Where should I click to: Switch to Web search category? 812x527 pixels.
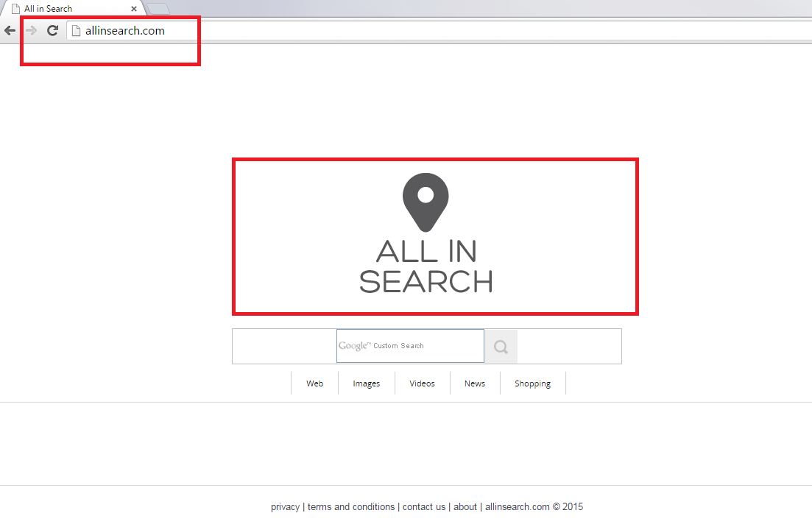coord(315,383)
